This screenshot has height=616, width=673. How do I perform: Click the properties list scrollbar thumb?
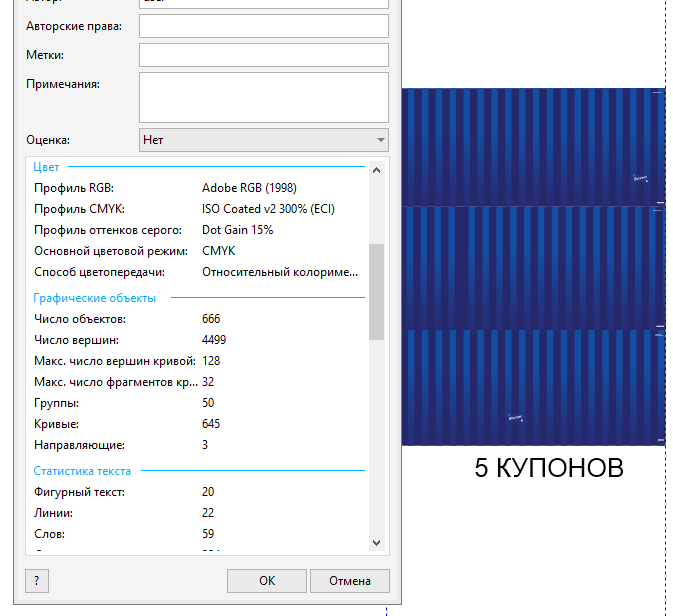point(376,292)
